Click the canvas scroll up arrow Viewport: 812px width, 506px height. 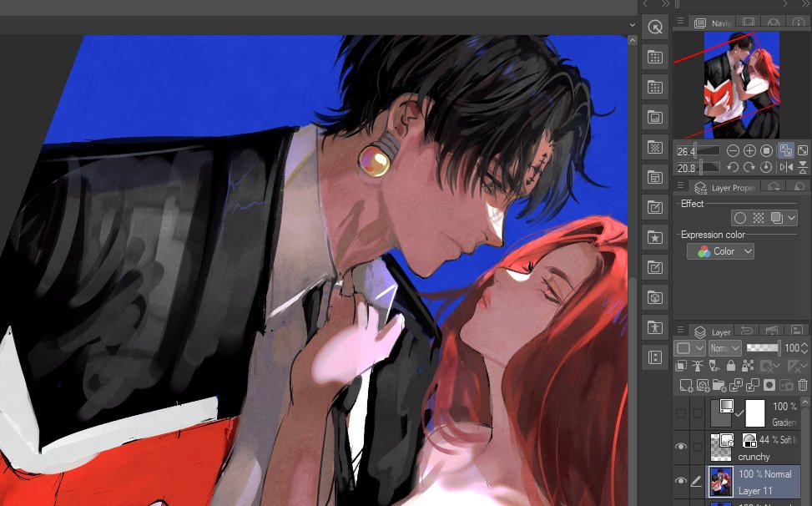(633, 40)
